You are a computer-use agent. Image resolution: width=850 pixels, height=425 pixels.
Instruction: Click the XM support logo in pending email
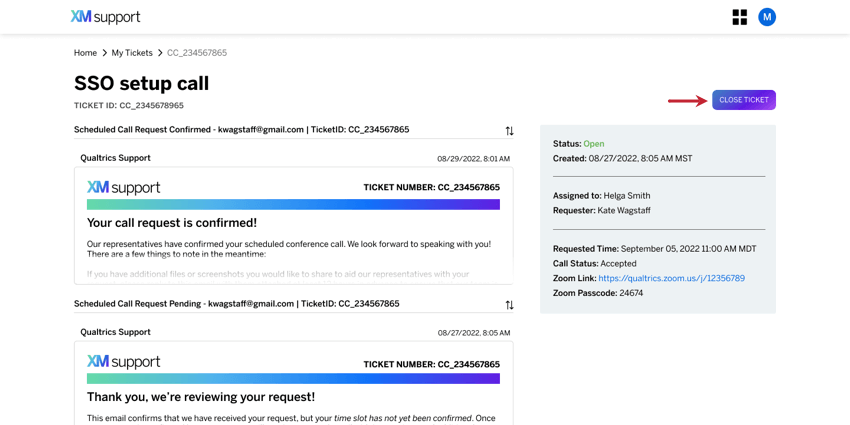tap(124, 362)
